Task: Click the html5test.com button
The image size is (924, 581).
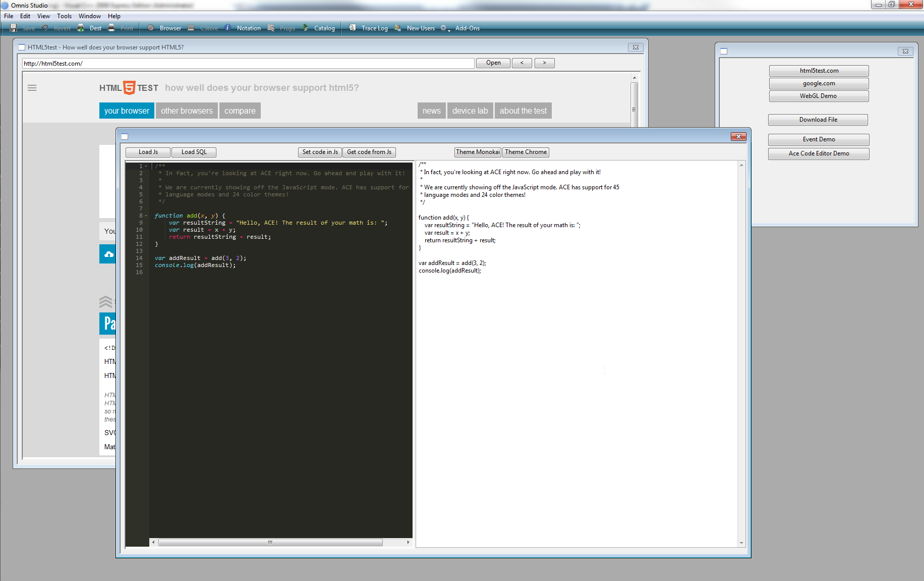Action: pyautogui.click(x=819, y=71)
